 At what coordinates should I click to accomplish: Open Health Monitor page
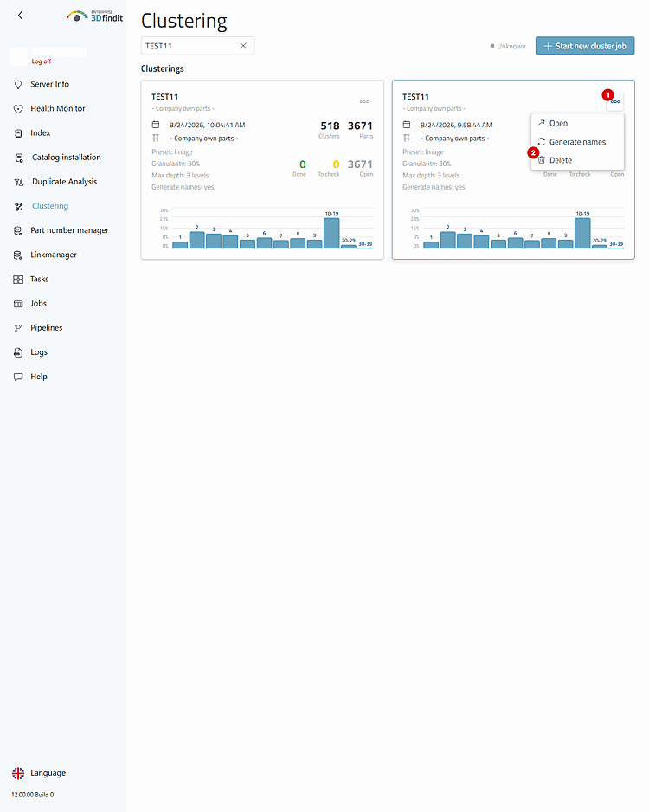click(58, 108)
